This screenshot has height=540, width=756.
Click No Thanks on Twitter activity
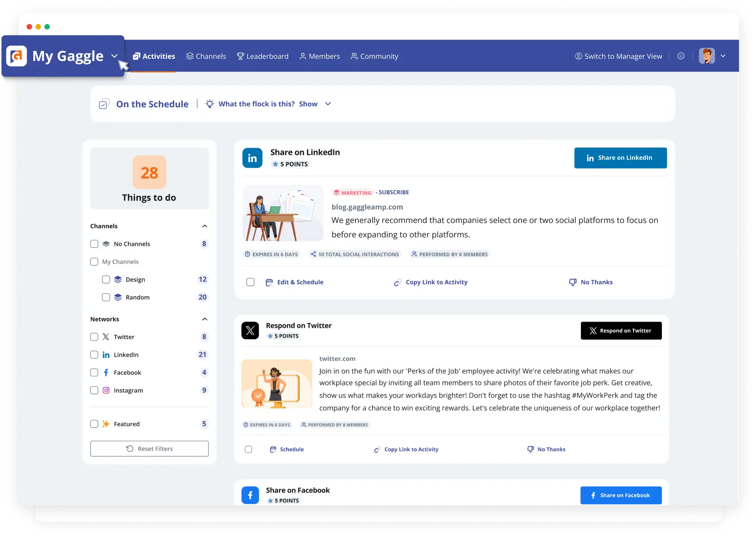click(x=546, y=449)
